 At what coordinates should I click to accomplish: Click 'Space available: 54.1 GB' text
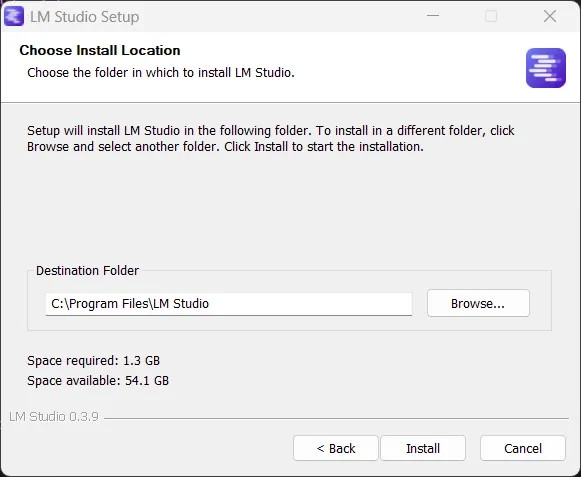98,380
